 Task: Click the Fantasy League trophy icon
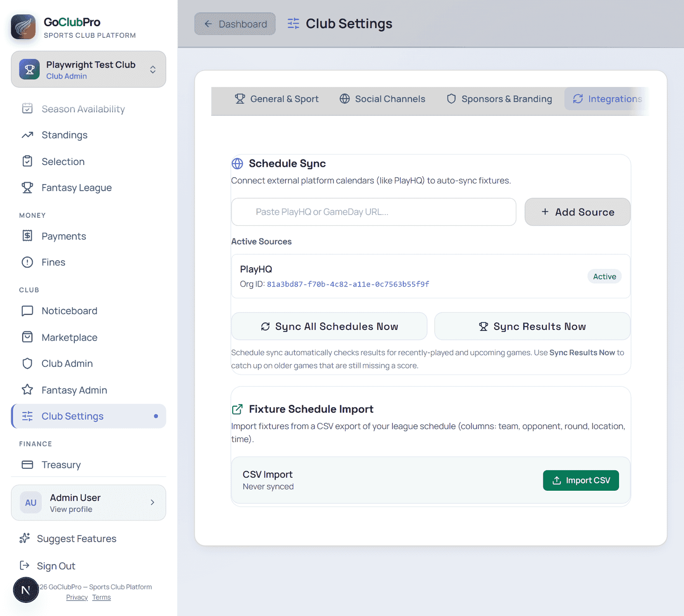(x=28, y=188)
